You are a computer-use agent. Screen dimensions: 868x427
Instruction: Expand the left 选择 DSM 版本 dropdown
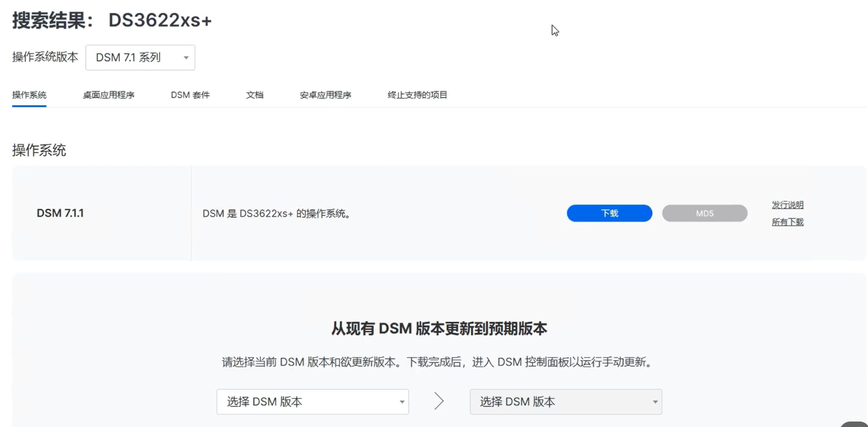pyautogui.click(x=312, y=402)
